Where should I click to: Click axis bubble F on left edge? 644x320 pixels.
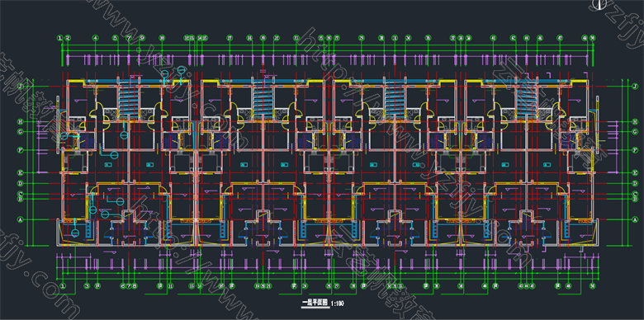click(x=19, y=150)
